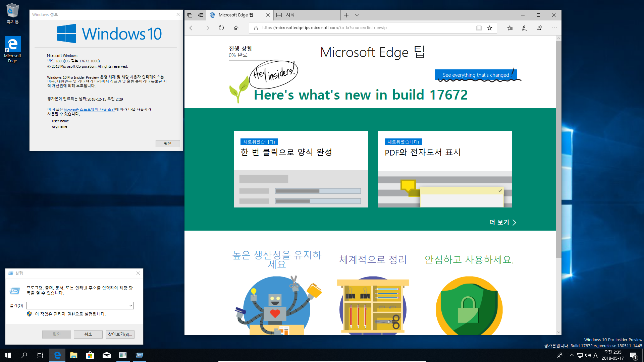Click Microsoft 소프트웨어 사용 조건 link
This screenshot has height=362, width=644.
pyautogui.click(x=89, y=110)
